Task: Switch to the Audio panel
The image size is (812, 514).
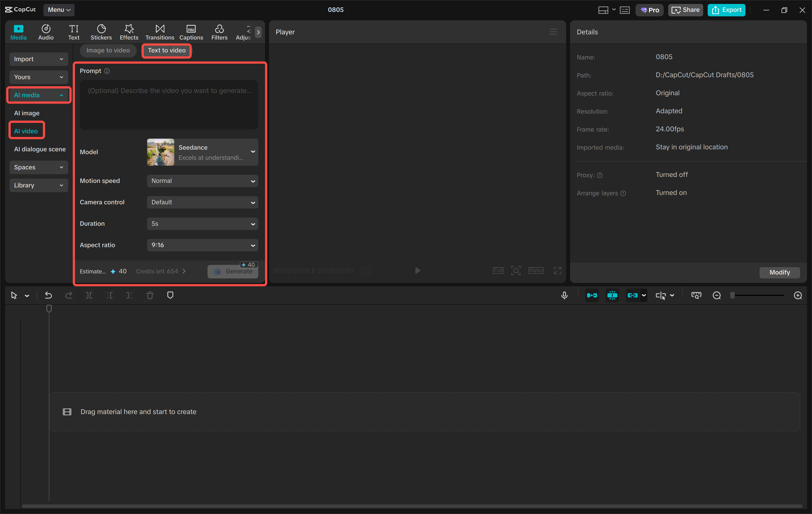Action: point(45,32)
